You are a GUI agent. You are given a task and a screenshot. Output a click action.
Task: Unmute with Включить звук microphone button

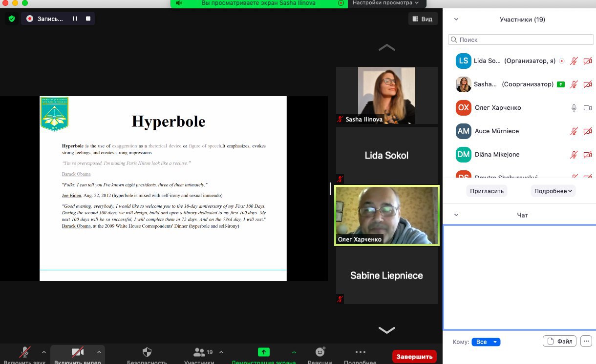(25, 355)
